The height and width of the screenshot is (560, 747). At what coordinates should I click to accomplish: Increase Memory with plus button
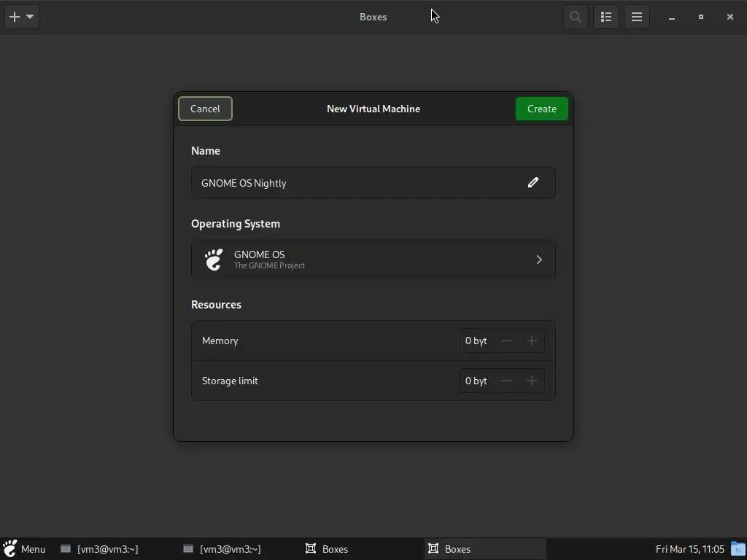click(x=532, y=341)
